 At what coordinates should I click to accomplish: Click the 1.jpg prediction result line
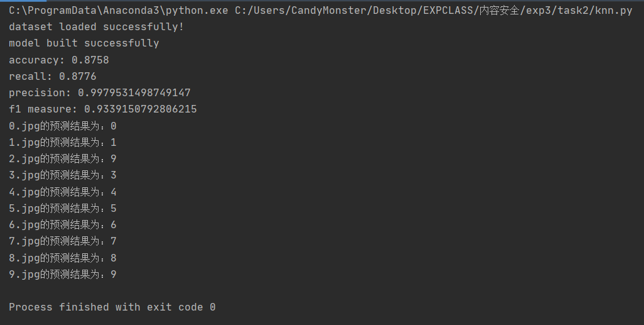coord(63,143)
